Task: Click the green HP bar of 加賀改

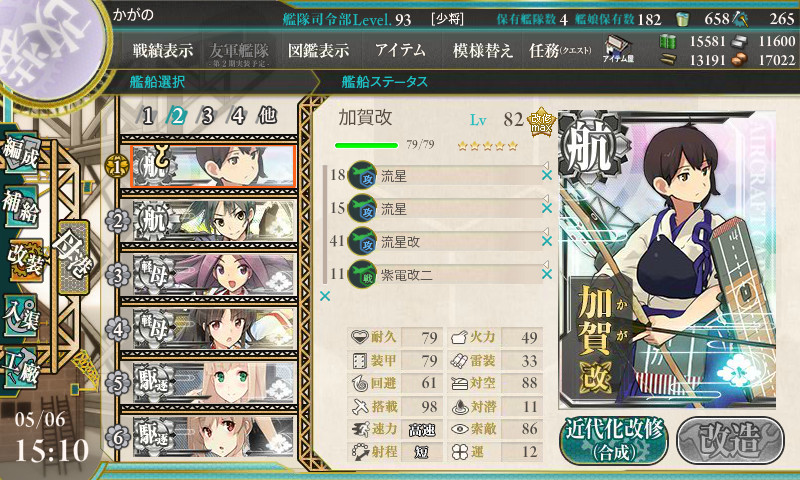Action: (x=366, y=145)
